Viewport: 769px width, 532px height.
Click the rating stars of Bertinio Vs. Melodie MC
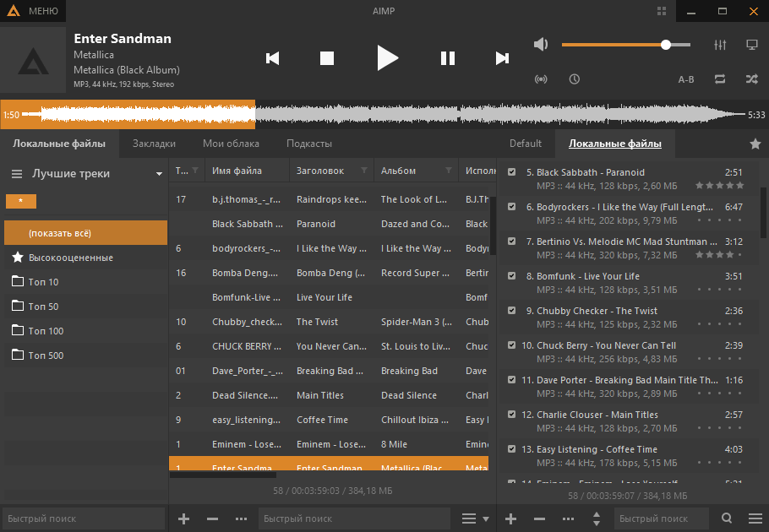(x=719, y=255)
